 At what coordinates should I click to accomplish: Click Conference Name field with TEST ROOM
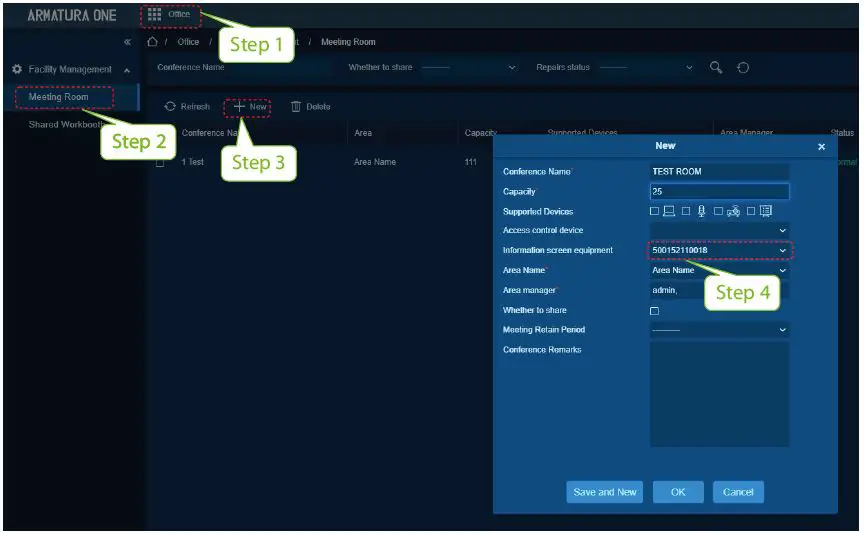[x=720, y=171]
